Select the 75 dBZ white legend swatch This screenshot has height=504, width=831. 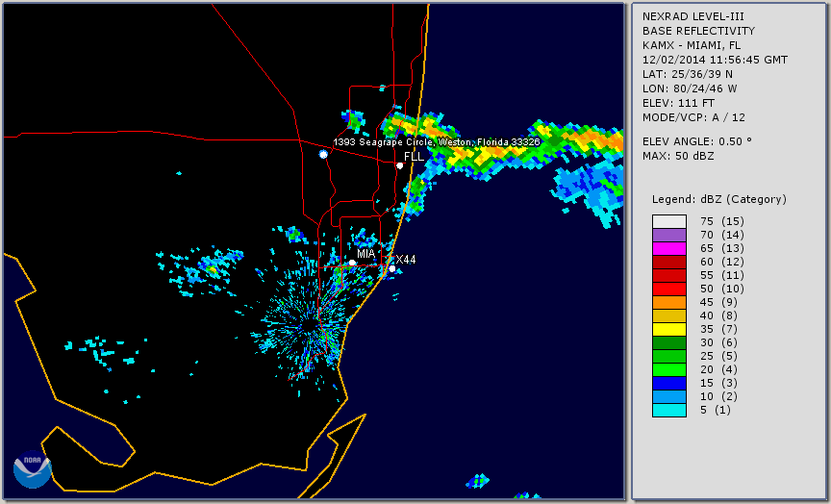pos(669,221)
